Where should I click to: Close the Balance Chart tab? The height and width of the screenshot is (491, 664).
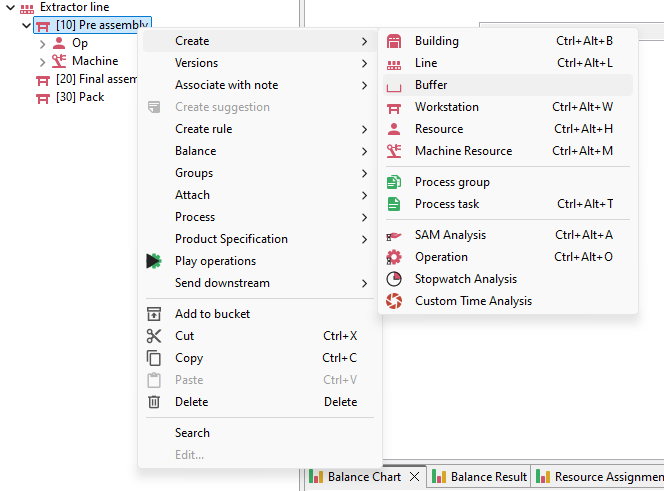[x=414, y=477]
